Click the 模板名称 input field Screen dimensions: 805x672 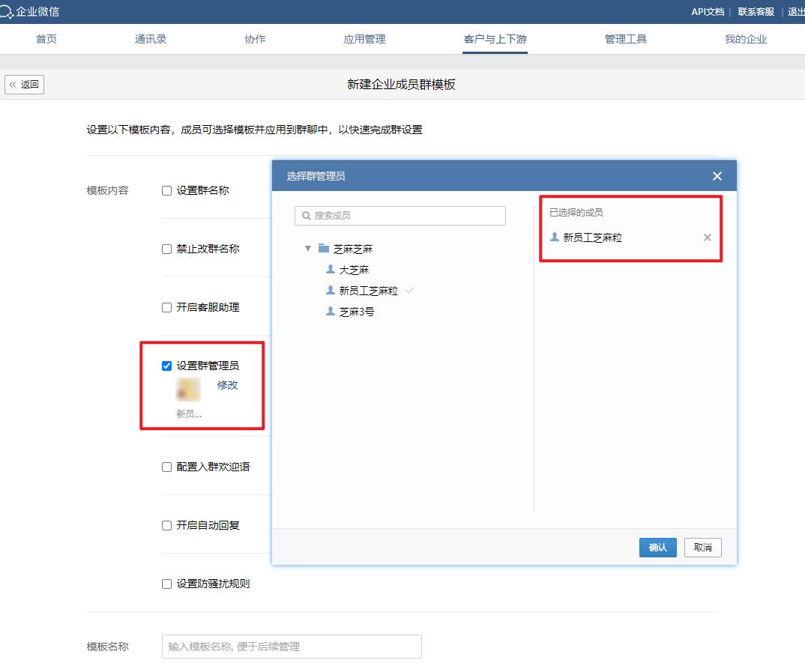[x=291, y=646]
